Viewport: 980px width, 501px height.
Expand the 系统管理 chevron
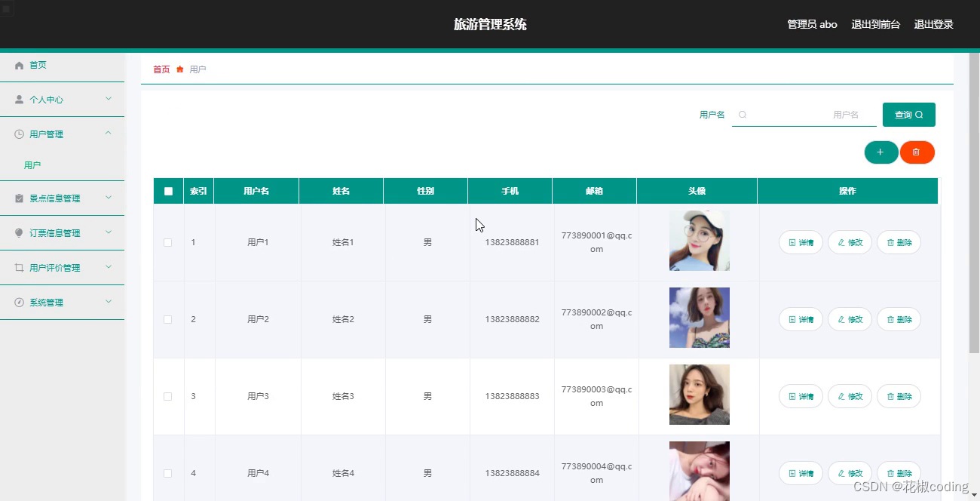tap(109, 302)
